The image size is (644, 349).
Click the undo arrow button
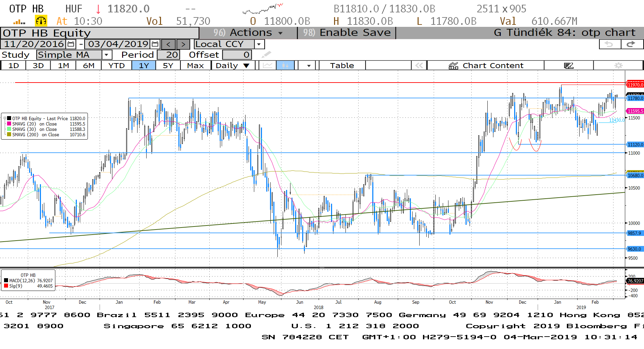click(609, 44)
